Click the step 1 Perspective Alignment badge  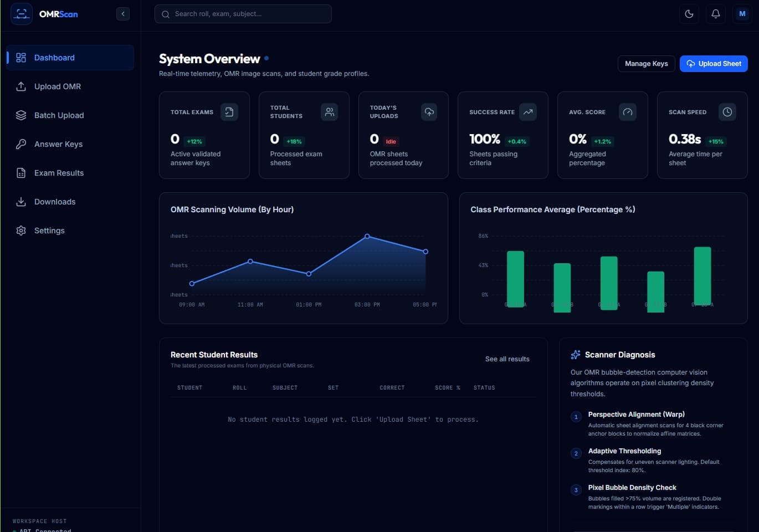click(576, 417)
